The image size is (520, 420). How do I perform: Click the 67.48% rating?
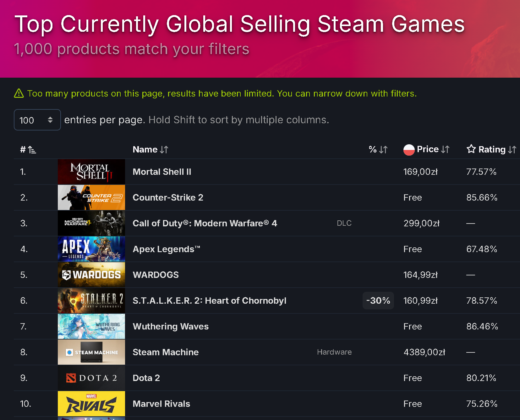point(482,249)
